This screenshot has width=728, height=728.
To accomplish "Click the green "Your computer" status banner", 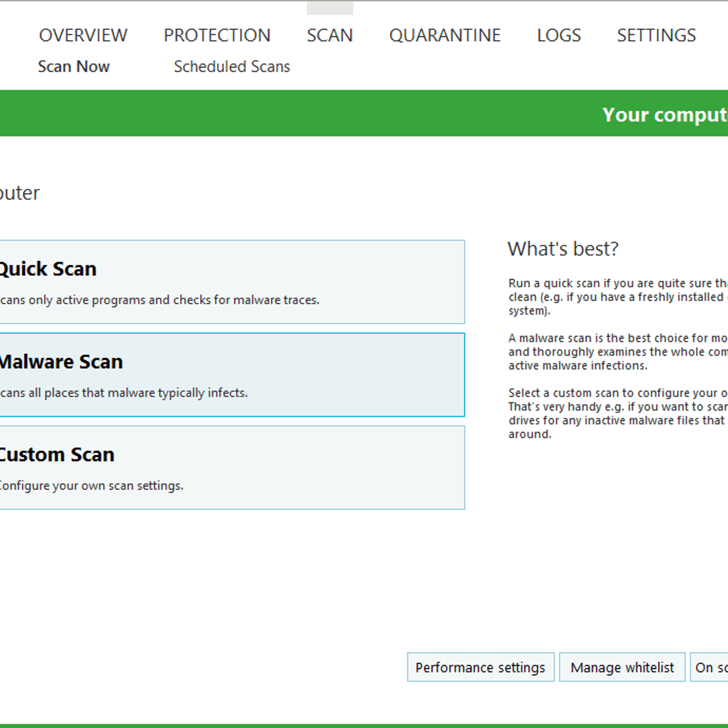I will [664, 114].
